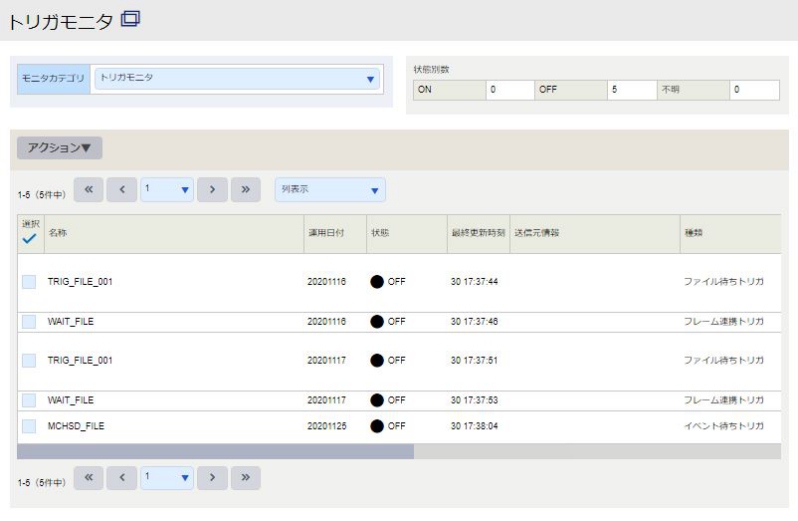Click the OFF count field showing 5
The height and width of the screenshot is (521, 798).
[632, 90]
